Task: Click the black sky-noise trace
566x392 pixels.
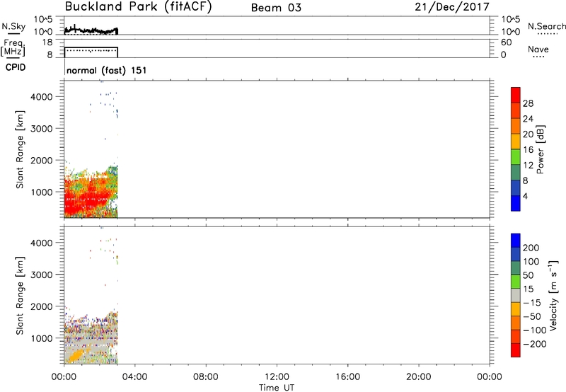Action: [x=91, y=30]
